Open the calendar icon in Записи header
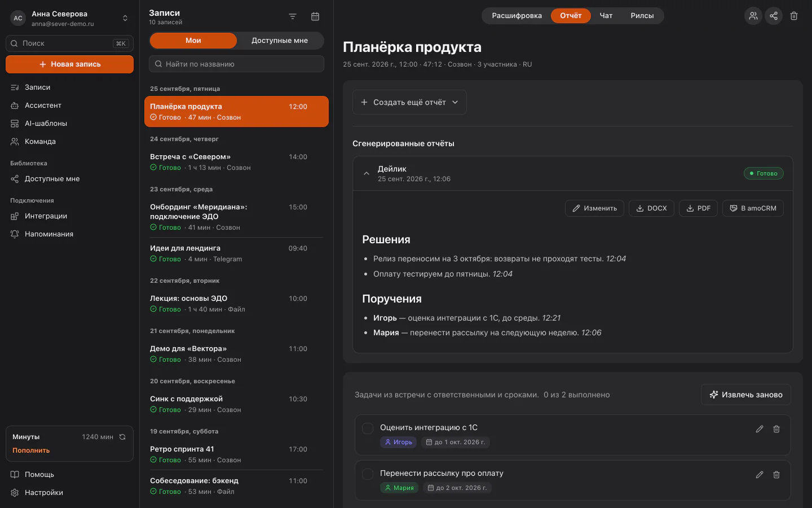The image size is (812, 508). (x=315, y=16)
